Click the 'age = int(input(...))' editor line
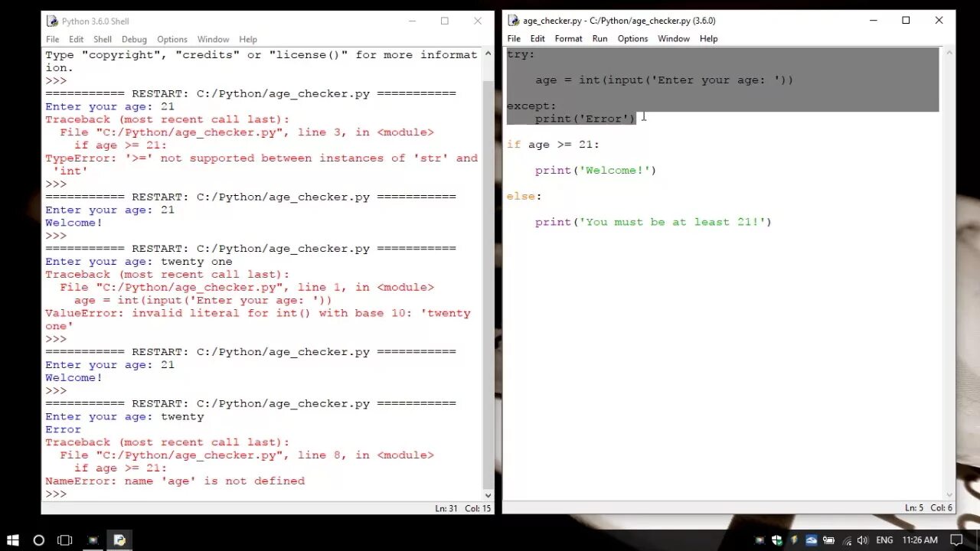The image size is (980, 551). point(664,80)
